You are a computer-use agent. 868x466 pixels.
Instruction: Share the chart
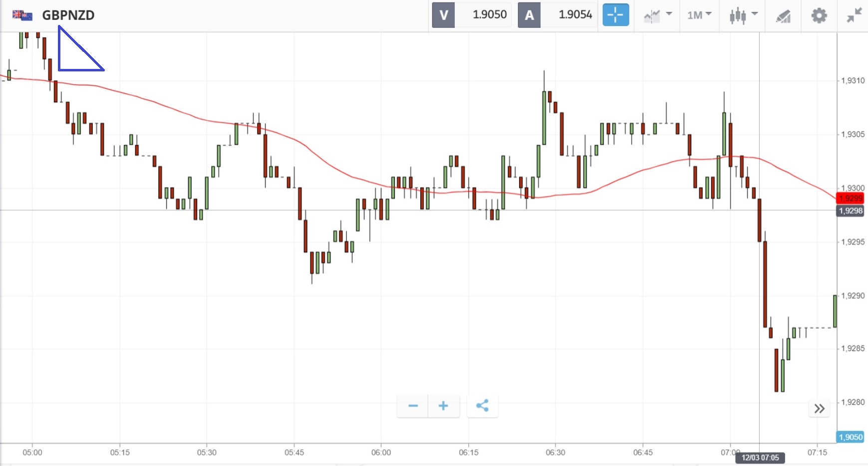[482, 406]
